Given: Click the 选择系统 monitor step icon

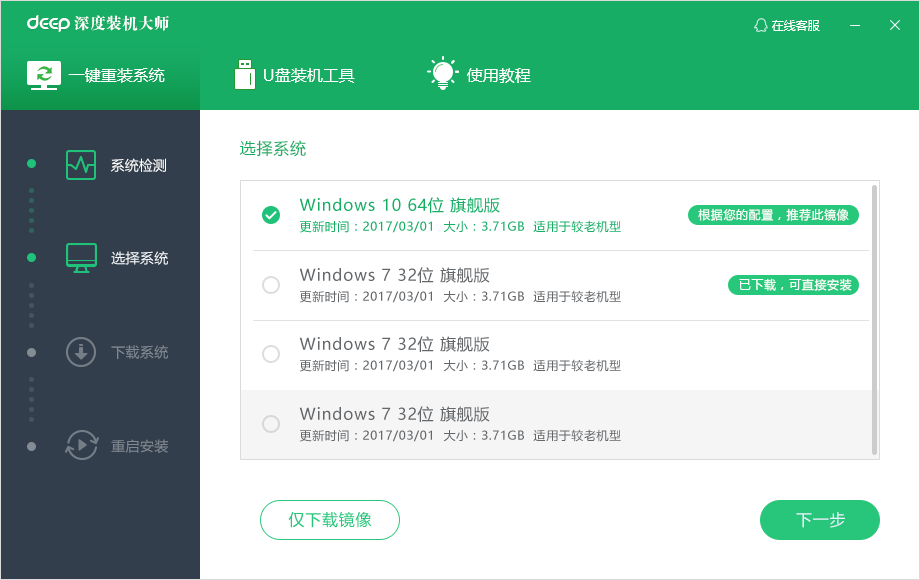Looking at the screenshot, I should pos(80,258).
